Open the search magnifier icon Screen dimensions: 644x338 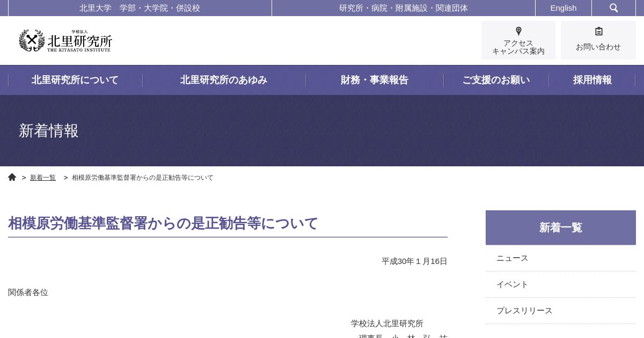click(613, 8)
